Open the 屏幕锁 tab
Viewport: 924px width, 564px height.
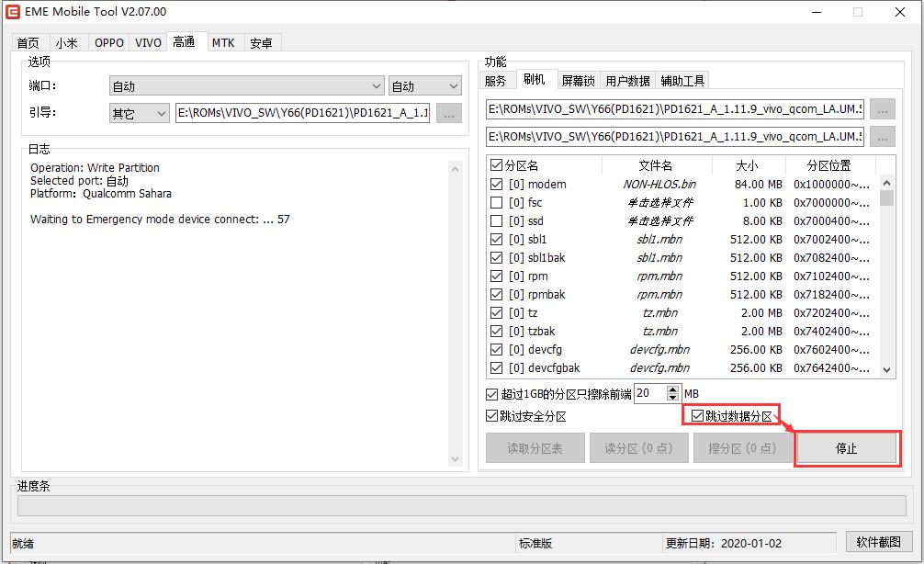(578, 81)
